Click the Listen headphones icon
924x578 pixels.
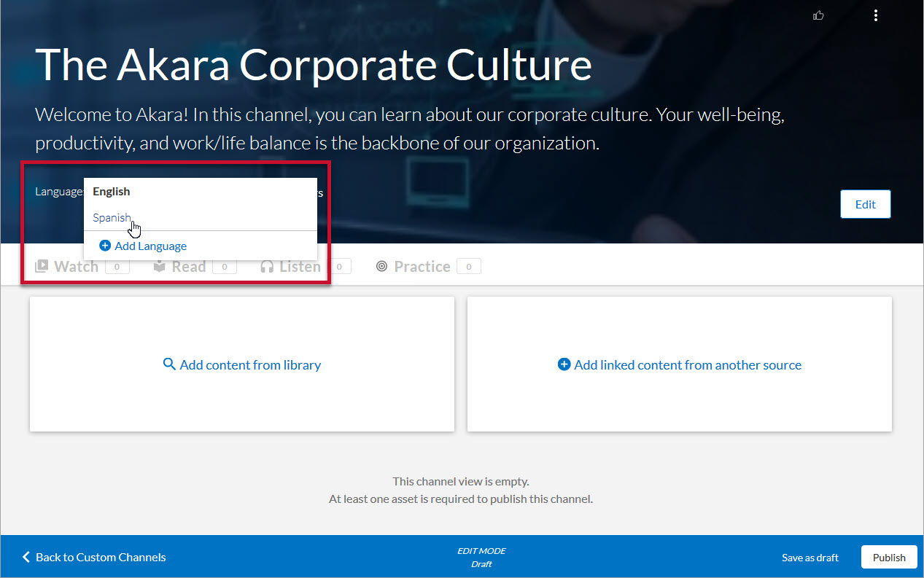click(x=267, y=267)
